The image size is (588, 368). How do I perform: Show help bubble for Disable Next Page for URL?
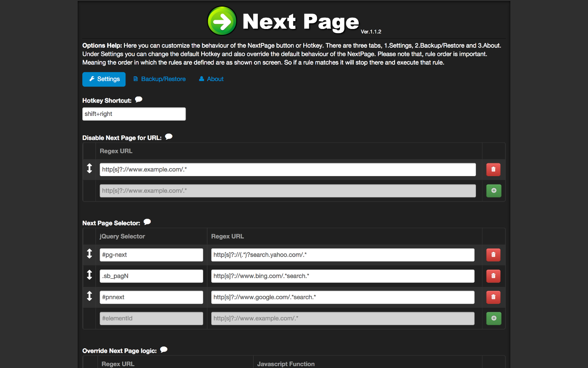(x=169, y=137)
